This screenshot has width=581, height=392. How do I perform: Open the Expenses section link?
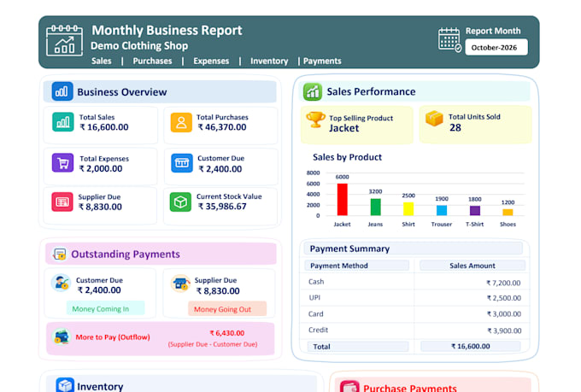[x=211, y=61]
